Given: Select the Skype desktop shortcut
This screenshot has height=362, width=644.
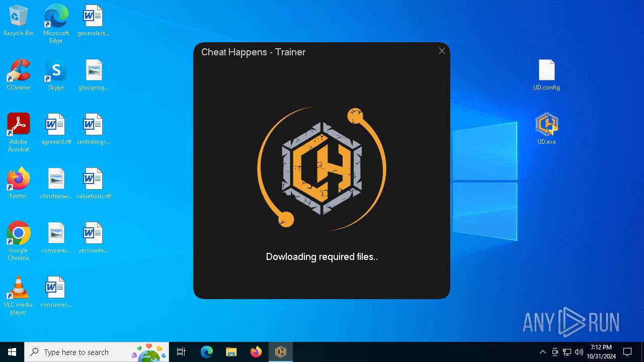Looking at the screenshot, I should point(56,75).
